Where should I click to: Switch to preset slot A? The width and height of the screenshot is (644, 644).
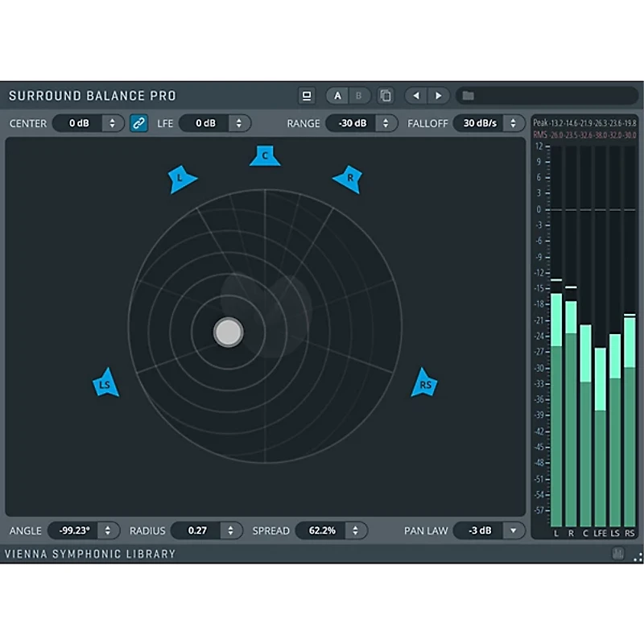tap(337, 96)
